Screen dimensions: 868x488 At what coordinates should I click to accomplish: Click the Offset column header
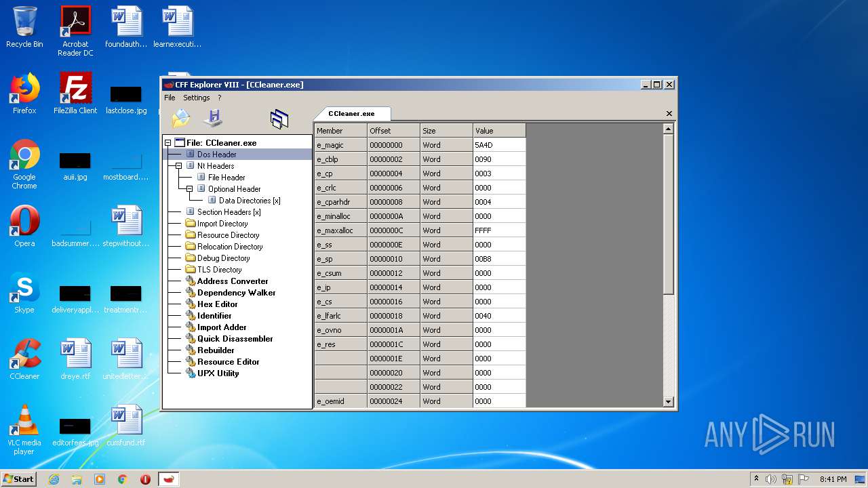(x=393, y=130)
